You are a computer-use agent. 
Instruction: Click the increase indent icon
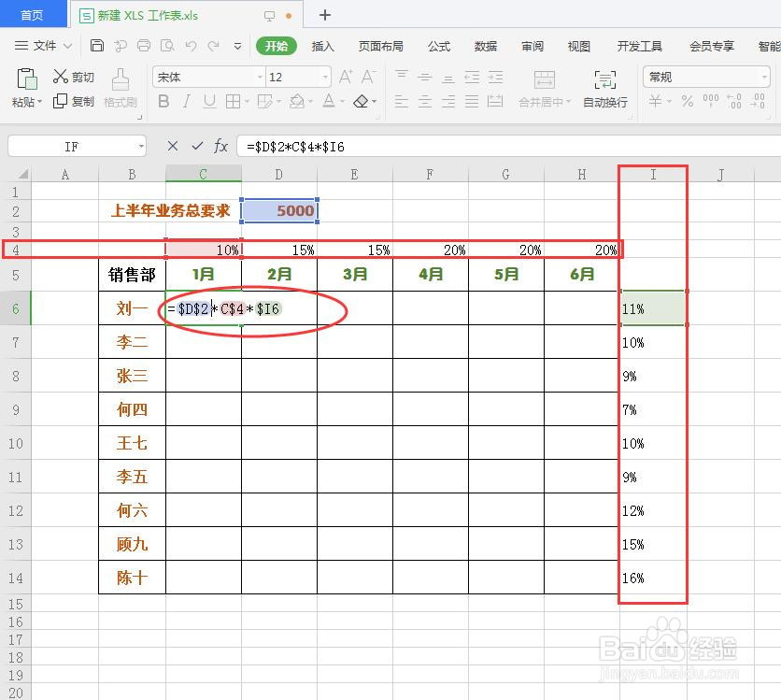point(495,77)
